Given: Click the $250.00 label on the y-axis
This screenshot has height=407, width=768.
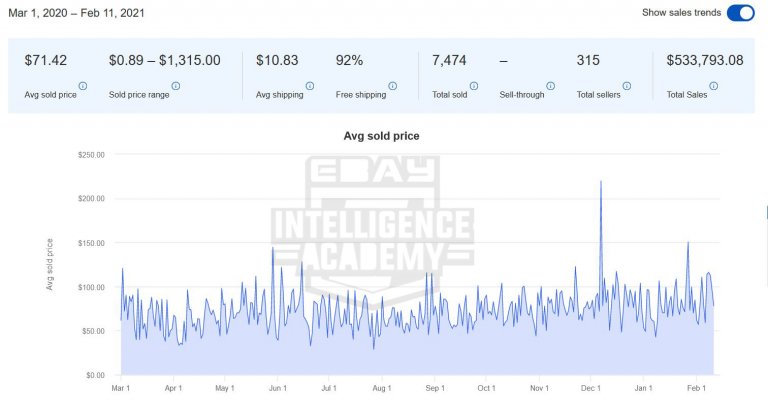Looking at the screenshot, I should [x=91, y=154].
